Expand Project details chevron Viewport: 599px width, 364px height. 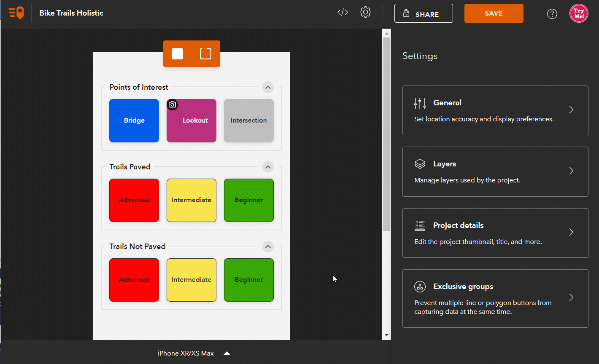pos(571,232)
